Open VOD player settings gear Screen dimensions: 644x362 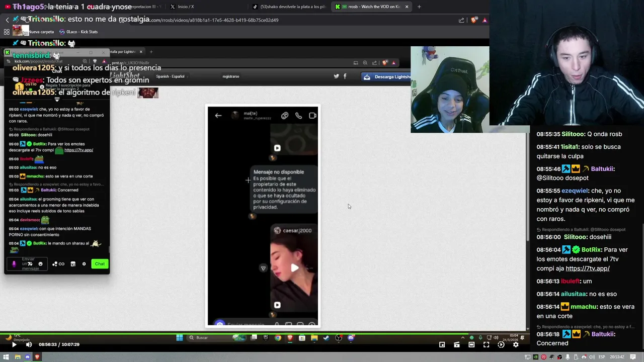coord(516,344)
